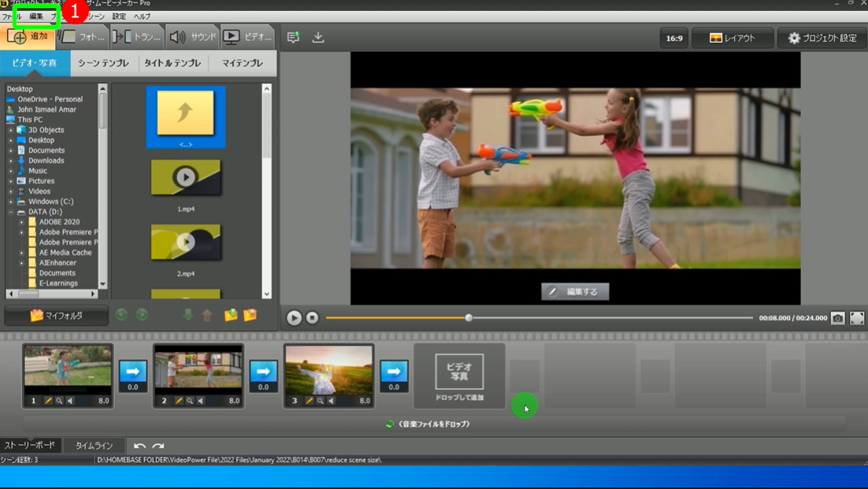Image resolution: width=868 pixels, height=489 pixels.
Task: Toggle the 16:9 aspect ratio button
Action: pos(674,38)
